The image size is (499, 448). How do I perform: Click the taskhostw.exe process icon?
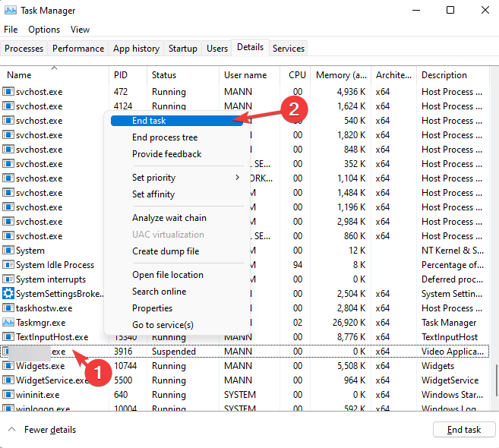click(8, 308)
